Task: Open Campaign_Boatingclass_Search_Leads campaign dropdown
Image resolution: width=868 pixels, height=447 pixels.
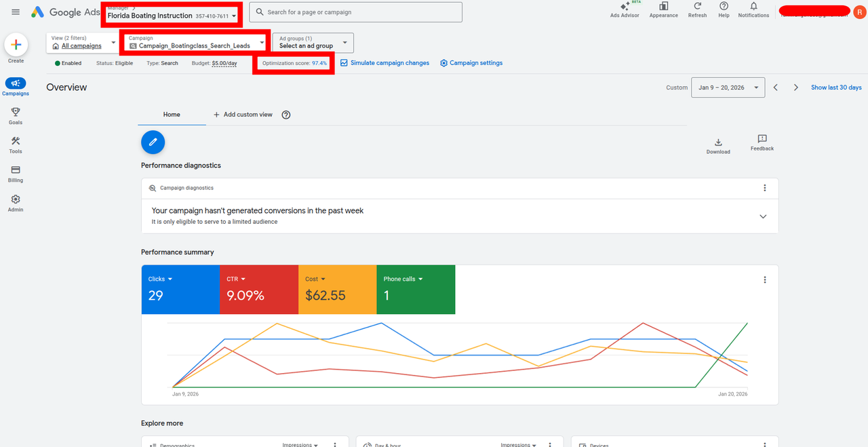Action: (x=196, y=43)
